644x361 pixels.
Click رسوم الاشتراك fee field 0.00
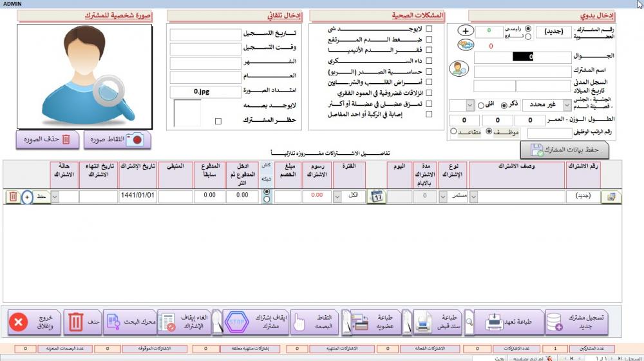pos(317,197)
